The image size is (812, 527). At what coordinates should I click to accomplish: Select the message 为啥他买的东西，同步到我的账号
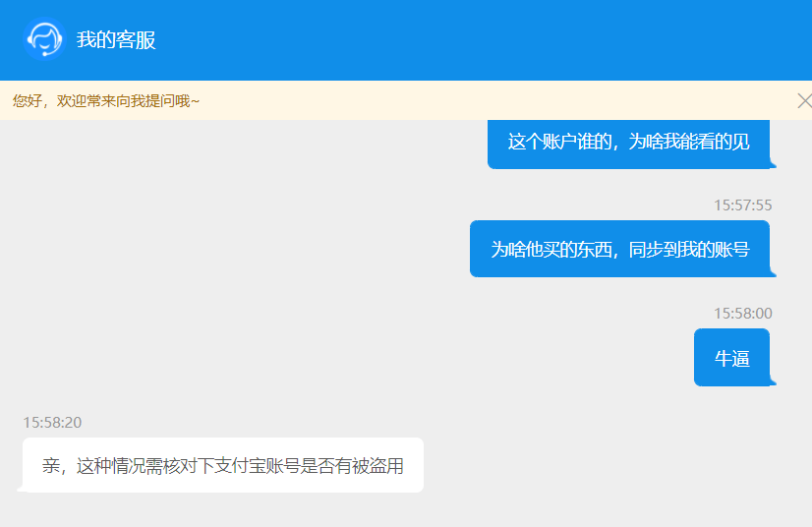(620, 250)
